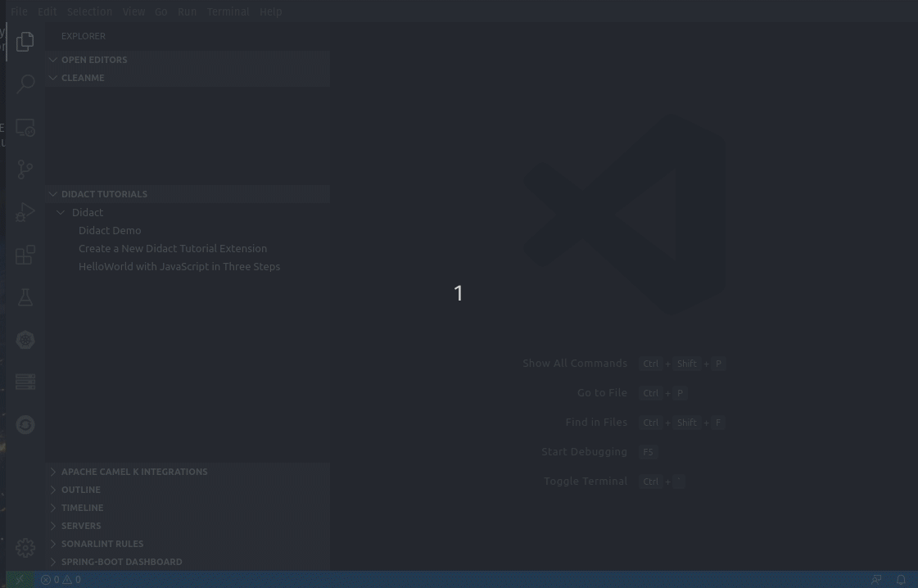This screenshot has width=918, height=588.
Task: Click the green remote indicator in status bar
Action: click(x=20, y=580)
